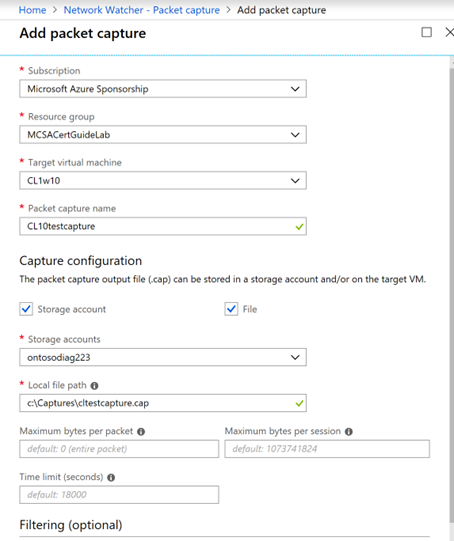
Task: Uncheck the Storage account checkbox
Action: click(x=26, y=309)
